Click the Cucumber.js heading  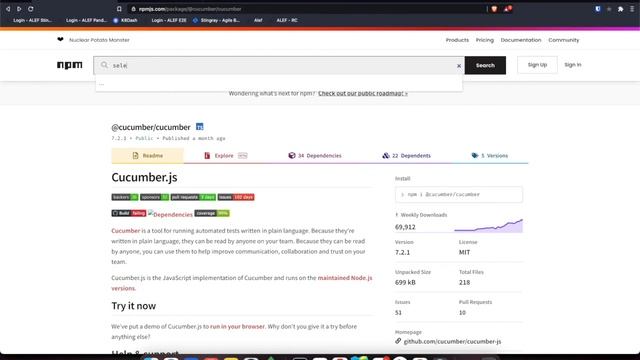click(144, 178)
